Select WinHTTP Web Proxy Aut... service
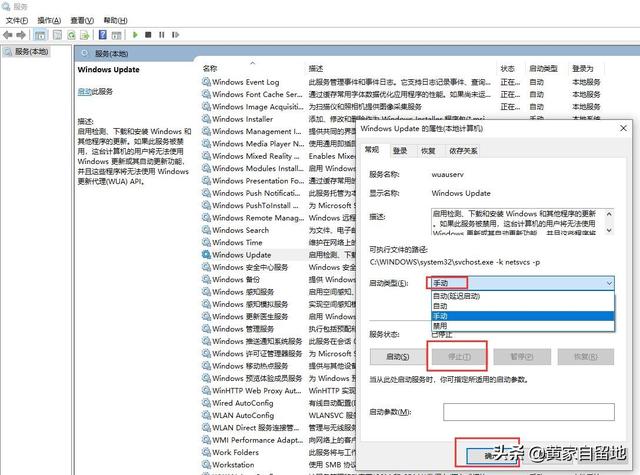 click(257, 391)
